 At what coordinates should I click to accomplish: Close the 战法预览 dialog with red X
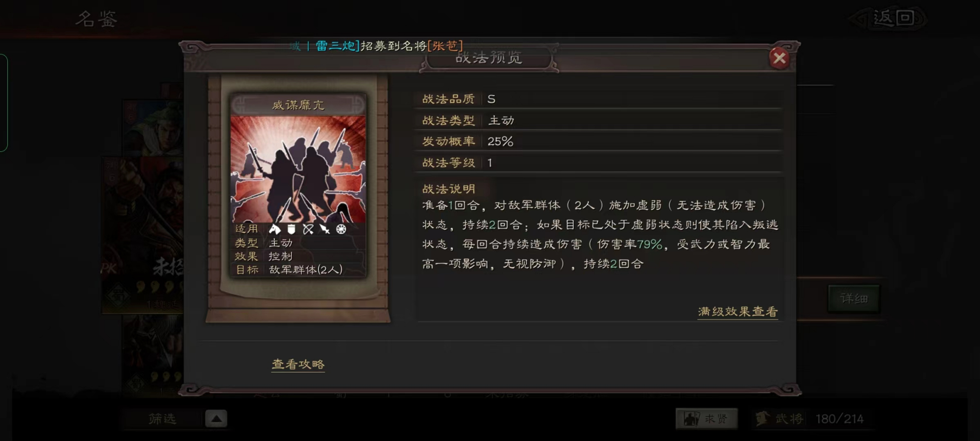tap(779, 58)
